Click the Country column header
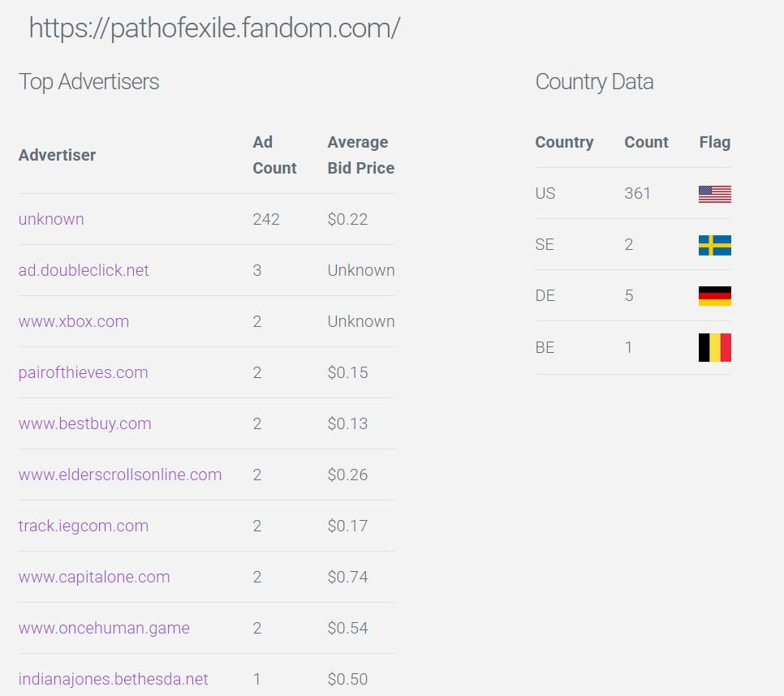Viewport: 784px width, 696px height. 565,143
